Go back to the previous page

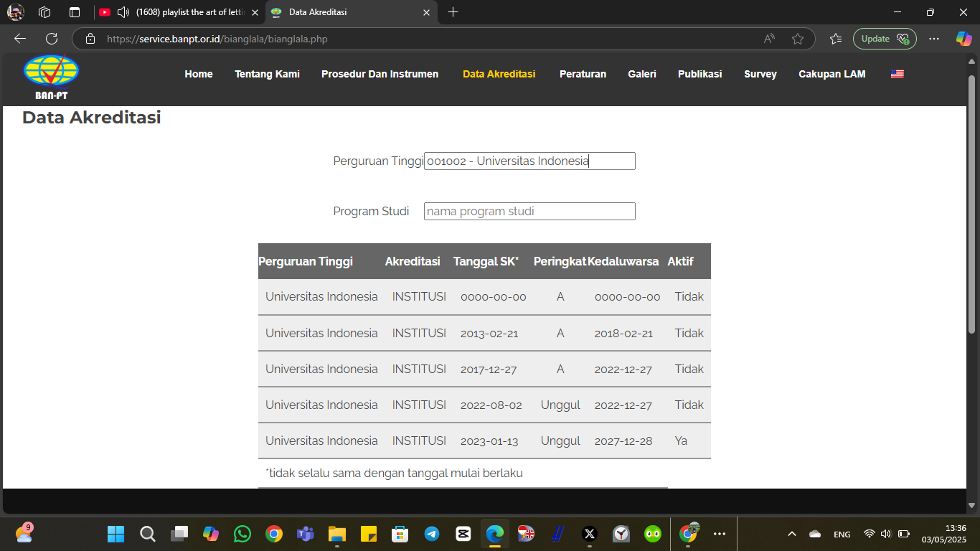click(20, 39)
